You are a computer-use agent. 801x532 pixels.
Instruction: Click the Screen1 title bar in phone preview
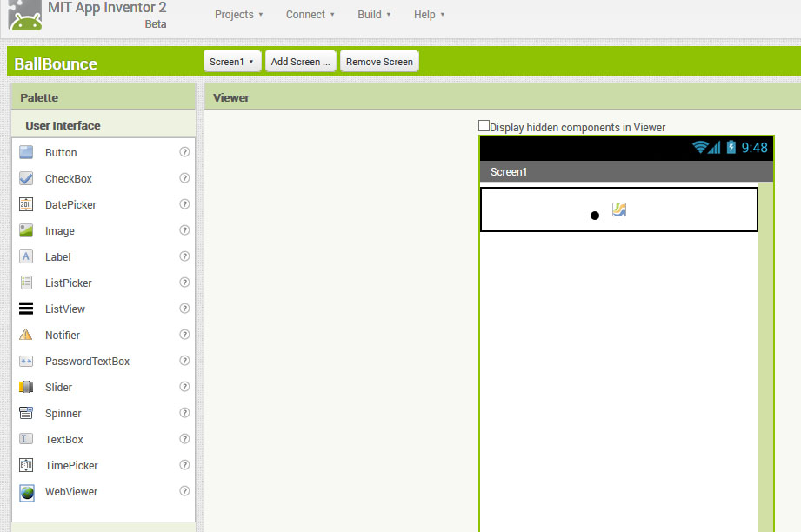(626, 171)
